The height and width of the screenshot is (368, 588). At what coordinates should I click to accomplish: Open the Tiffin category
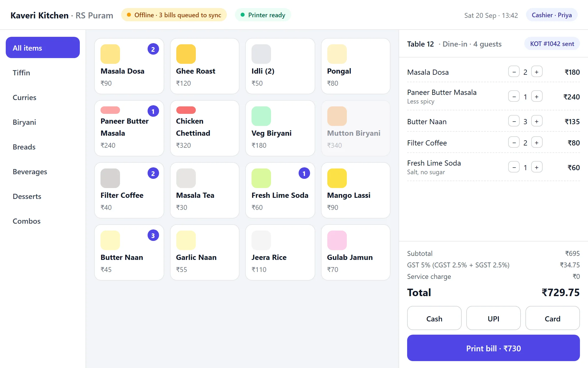[x=43, y=72]
